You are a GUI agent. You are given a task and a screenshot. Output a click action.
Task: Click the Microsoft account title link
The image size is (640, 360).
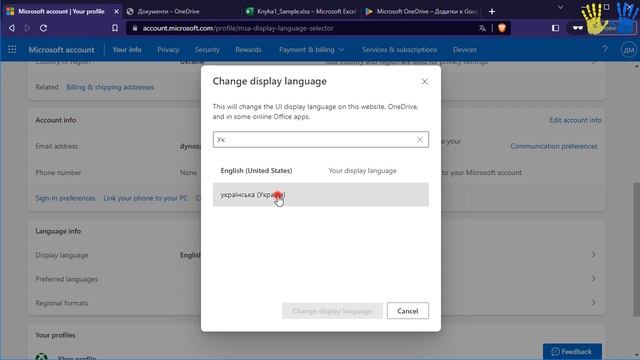(61, 50)
